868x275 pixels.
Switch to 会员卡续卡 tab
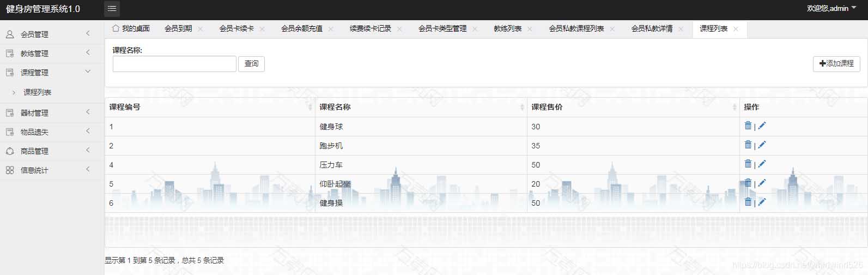[x=236, y=28]
